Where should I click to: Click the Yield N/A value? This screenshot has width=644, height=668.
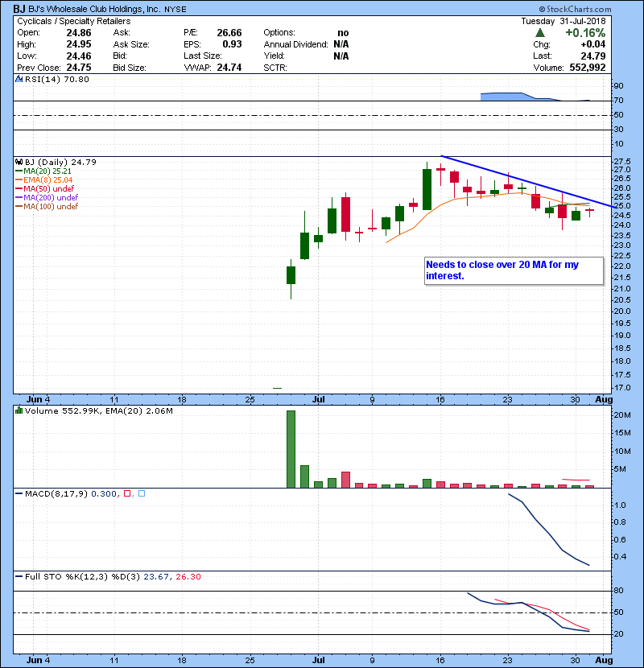[x=341, y=56]
